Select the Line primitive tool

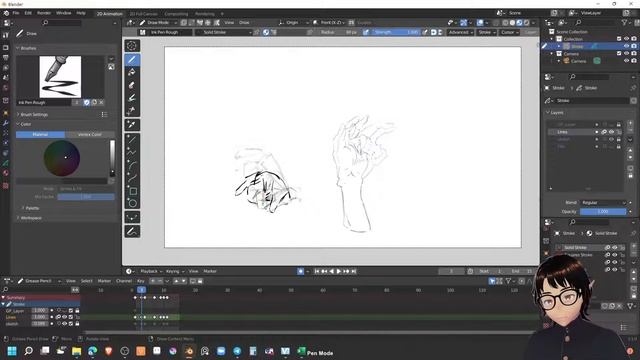tap(132, 139)
